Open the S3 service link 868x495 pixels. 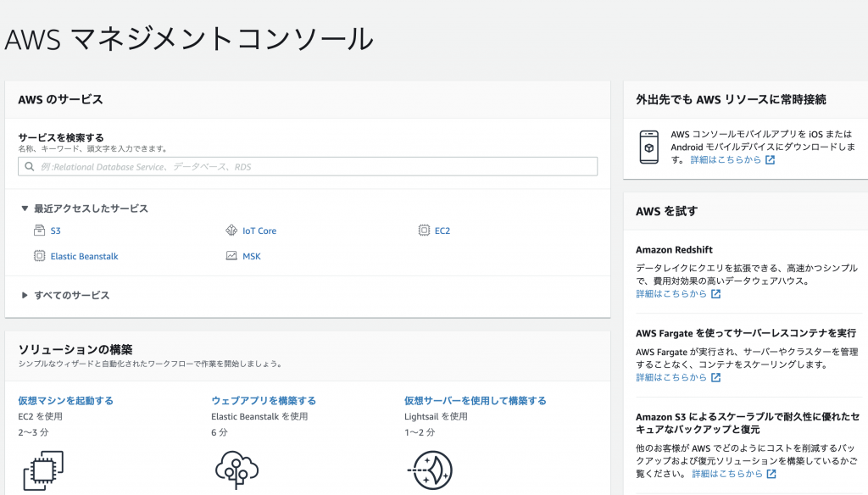click(55, 231)
